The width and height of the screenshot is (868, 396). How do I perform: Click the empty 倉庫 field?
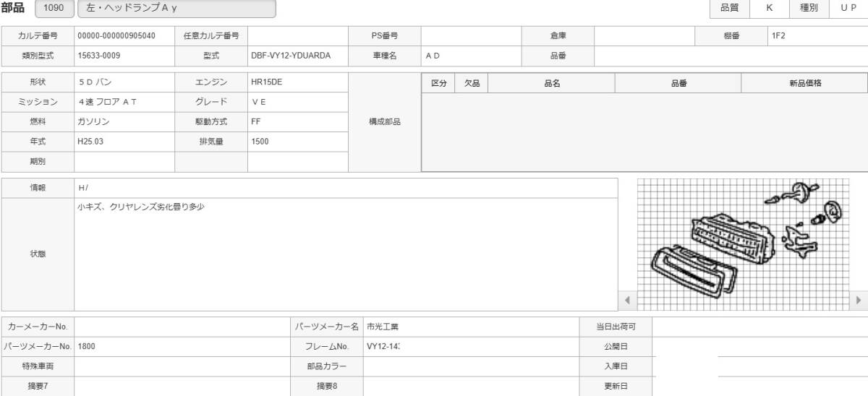coord(644,35)
